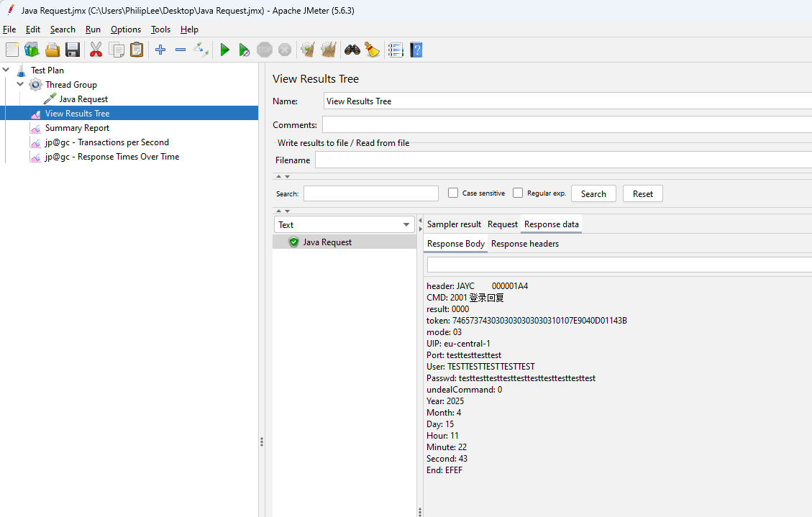Click the Open folder toolbar icon

coord(53,50)
